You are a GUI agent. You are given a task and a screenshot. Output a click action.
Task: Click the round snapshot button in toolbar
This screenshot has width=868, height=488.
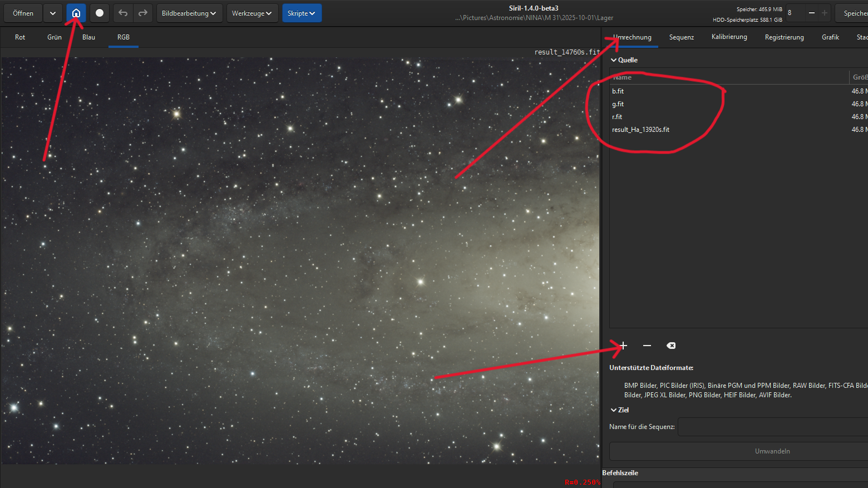point(100,13)
